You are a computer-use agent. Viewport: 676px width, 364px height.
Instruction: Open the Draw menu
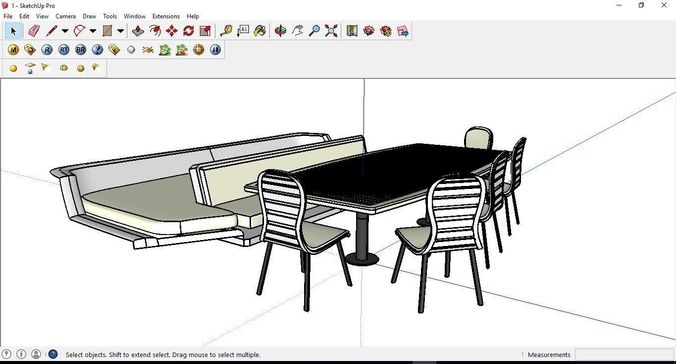pyautogui.click(x=89, y=16)
